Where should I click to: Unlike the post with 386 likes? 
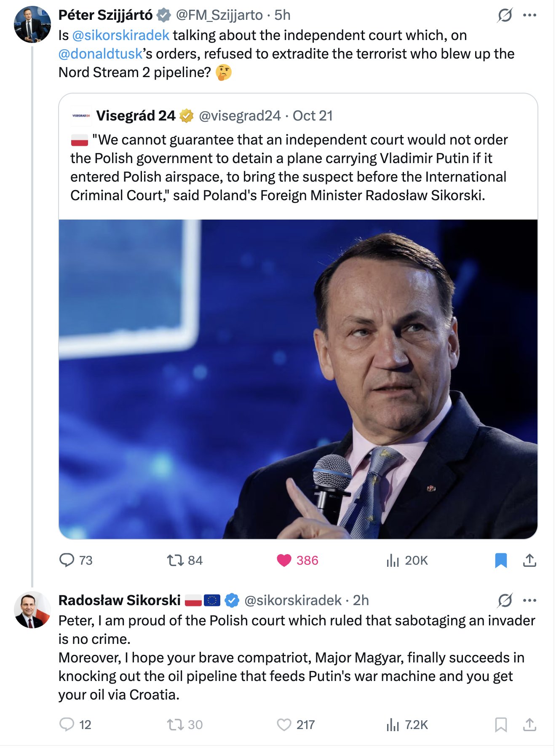pos(284,560)
